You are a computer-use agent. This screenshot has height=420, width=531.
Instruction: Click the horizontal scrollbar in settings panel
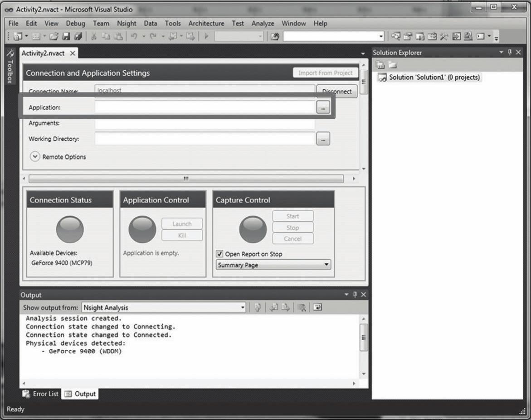186,179
